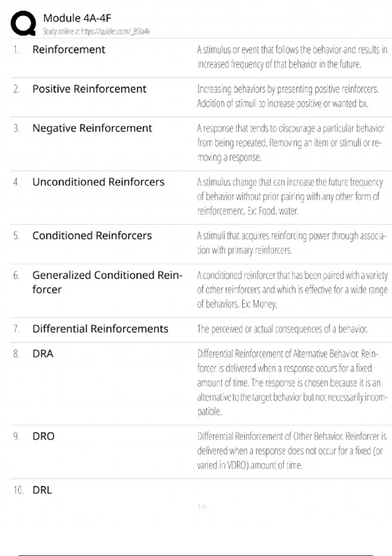Open the quizlet.com study online link
The height and width of the screenshot is (556, 392).
coord(96,32)
